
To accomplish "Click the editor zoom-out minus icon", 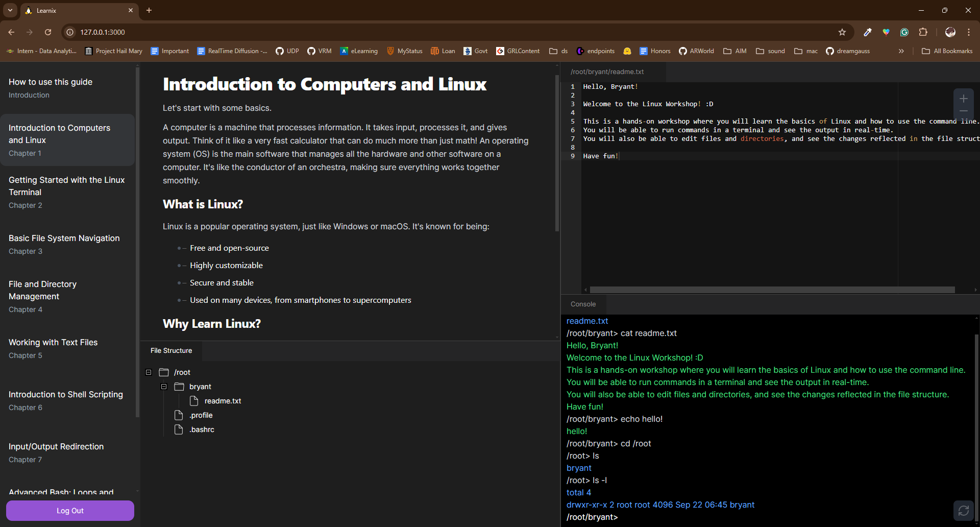I will (x=964, y=111).
